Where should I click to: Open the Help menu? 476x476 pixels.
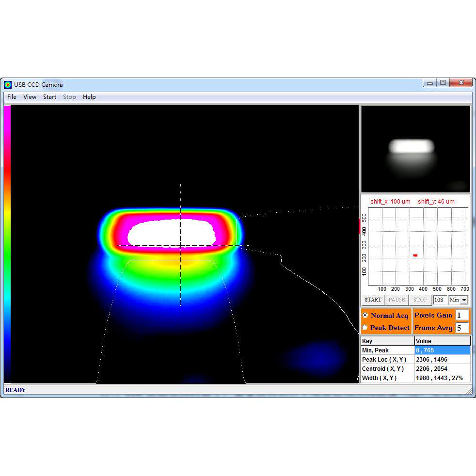click(89, 97)
